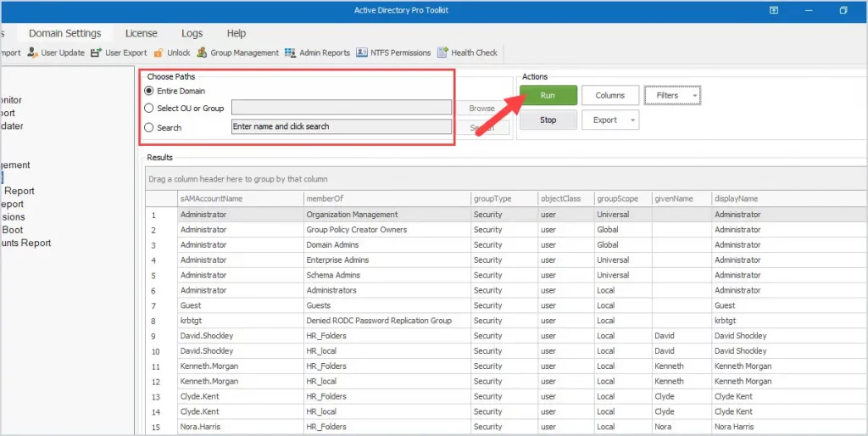868x436 pixels.
Task: Open the Columns chooser button
Action: pyautogui.click(x=610, y=95)
